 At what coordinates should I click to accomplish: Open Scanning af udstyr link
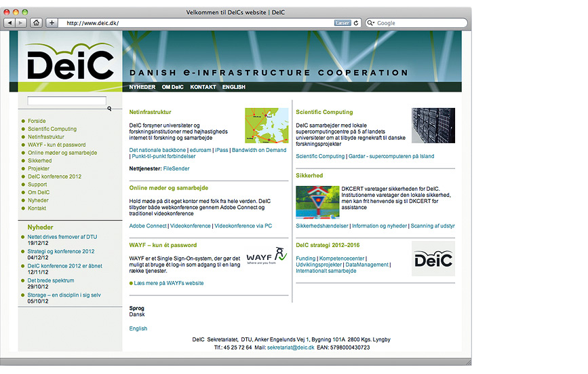pyautogui.click(x=433, y=226)
